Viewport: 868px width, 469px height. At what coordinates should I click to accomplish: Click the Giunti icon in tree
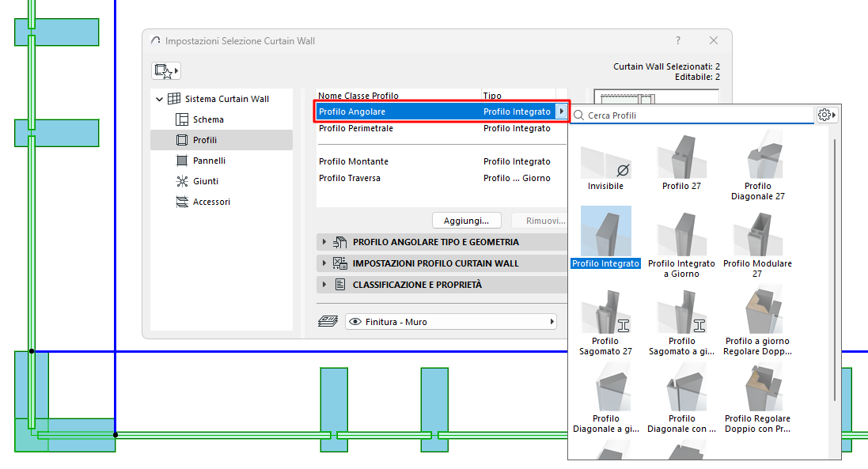(x=181, y=181)
